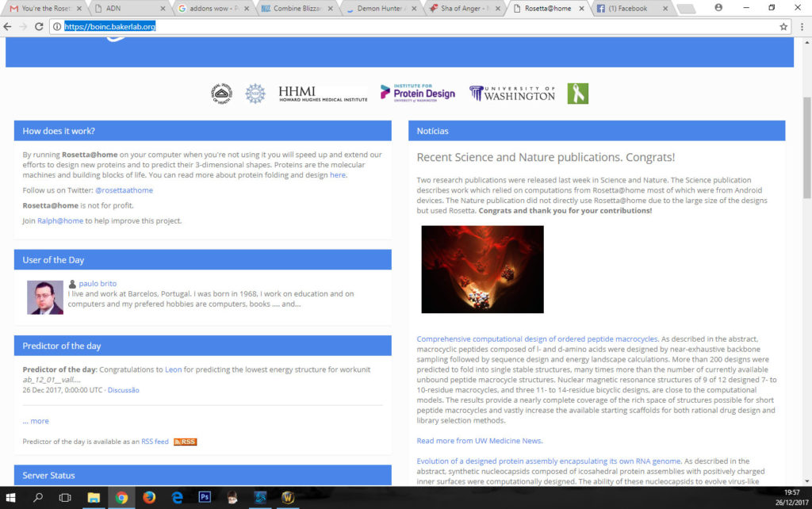The width and height of the screenshot is (812, 509).
Task: Click the site info icon in the address bar
Action: [x=57, y=26]
